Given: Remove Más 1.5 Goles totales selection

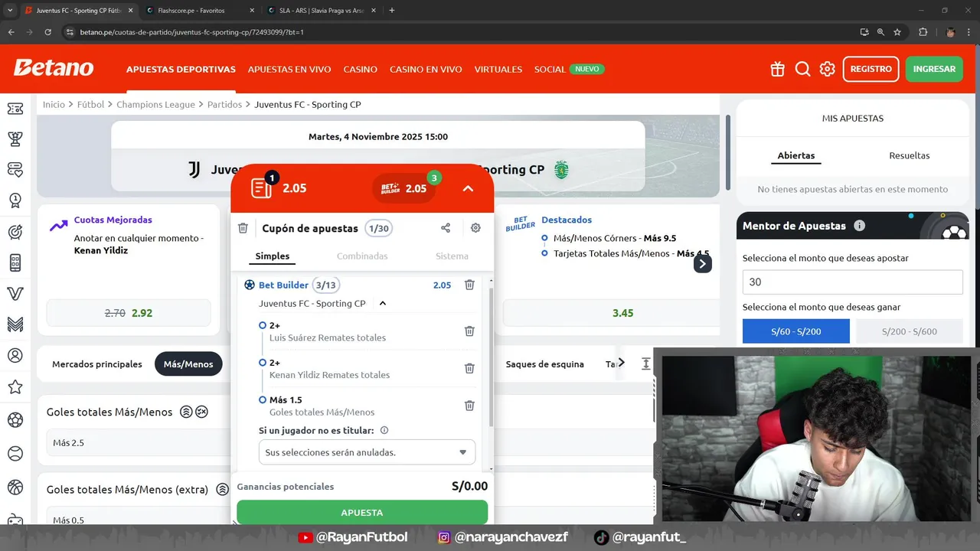Looking at the screenshot, I should 469,406.
